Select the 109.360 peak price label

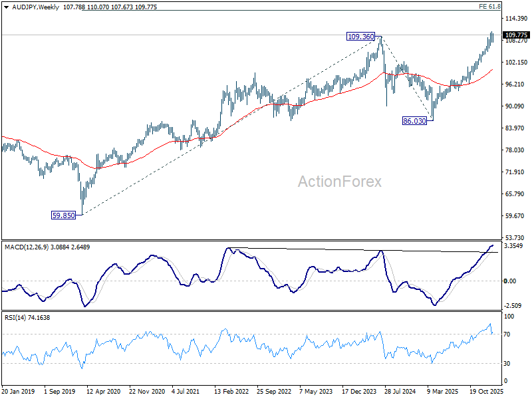(x=361, y=37)
